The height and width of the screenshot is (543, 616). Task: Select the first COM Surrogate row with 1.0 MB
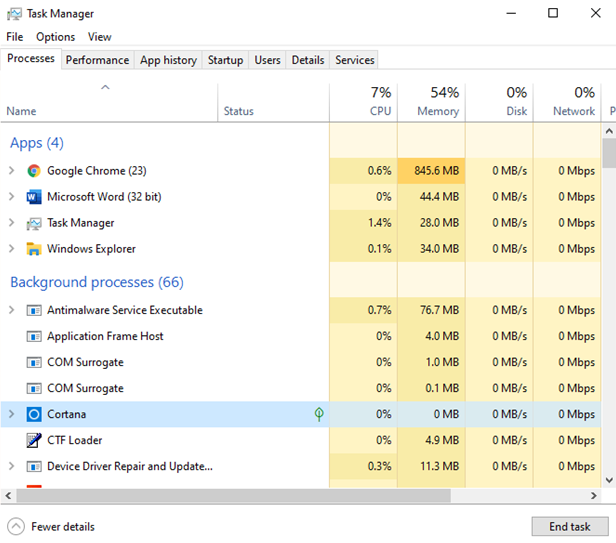(x=301, y=362)
